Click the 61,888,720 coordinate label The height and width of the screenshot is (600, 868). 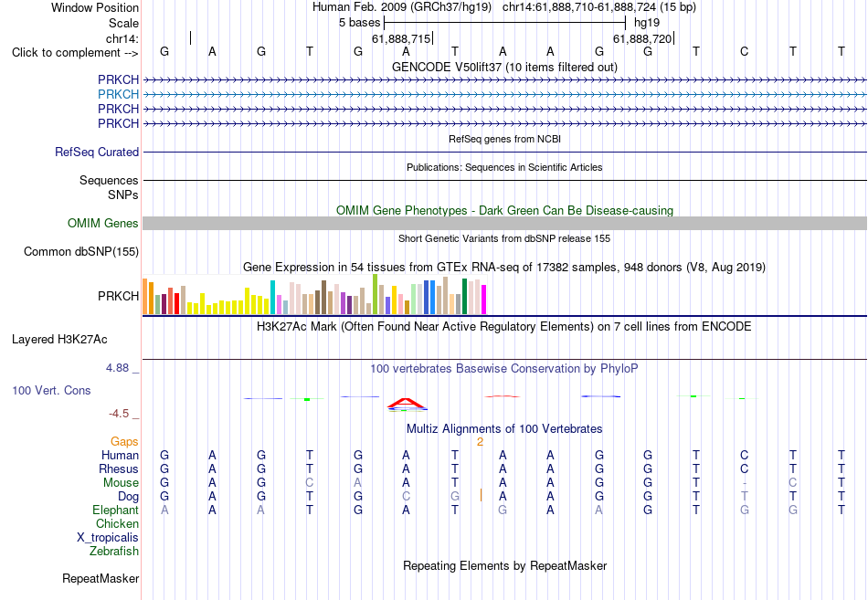pos(642,38)
